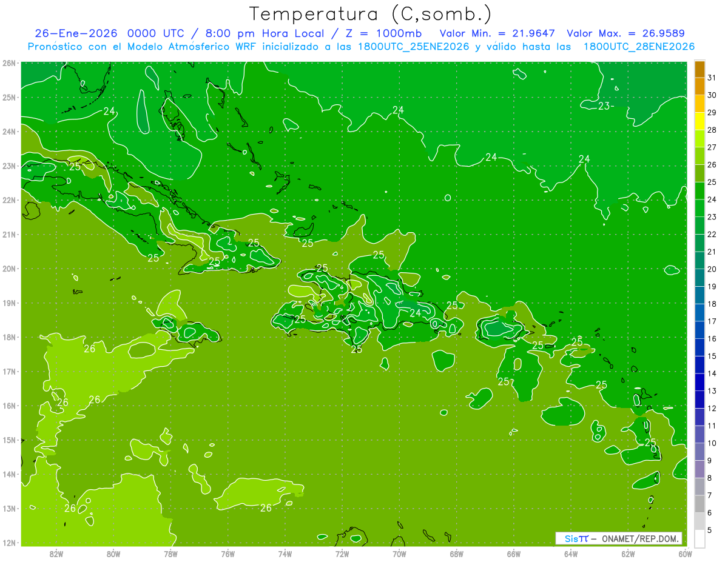728x562 pixels.
Task: Click the "20N" latitude axis label
Action: pos(9,269)
